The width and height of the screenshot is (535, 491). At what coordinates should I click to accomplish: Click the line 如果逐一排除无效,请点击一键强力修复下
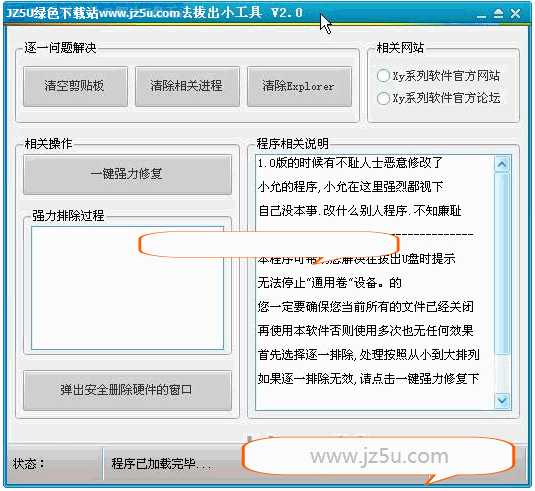click(368, 379)
